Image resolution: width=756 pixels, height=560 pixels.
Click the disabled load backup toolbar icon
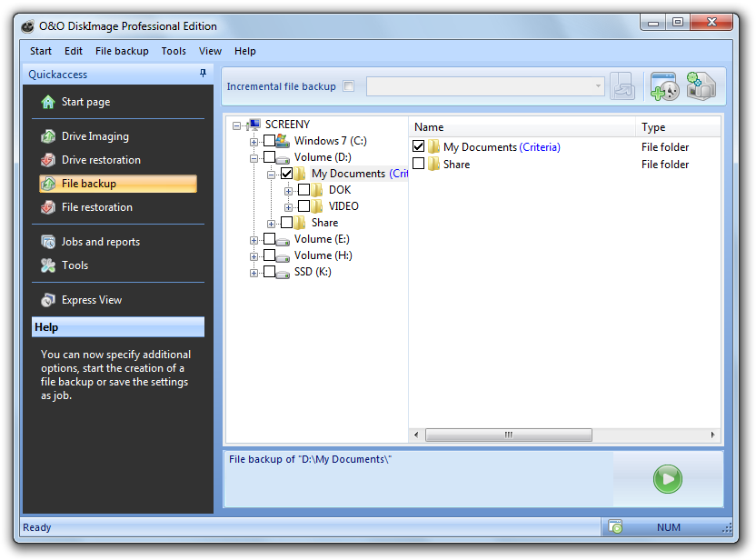point(622,86)
